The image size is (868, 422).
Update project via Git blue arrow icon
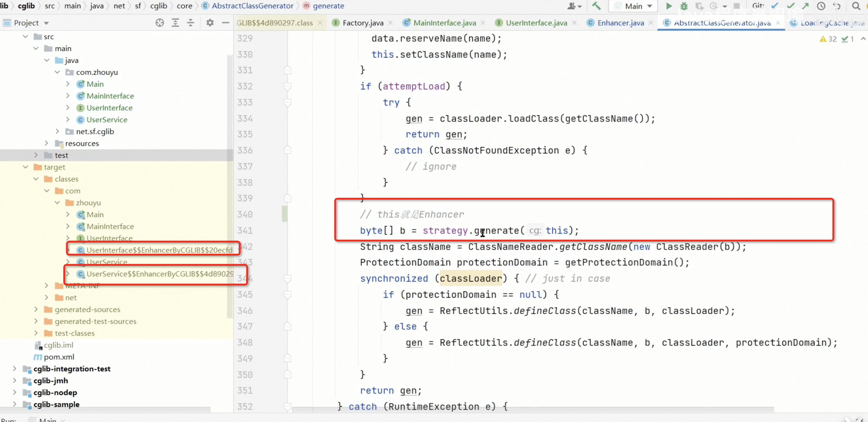pos(775,6)
